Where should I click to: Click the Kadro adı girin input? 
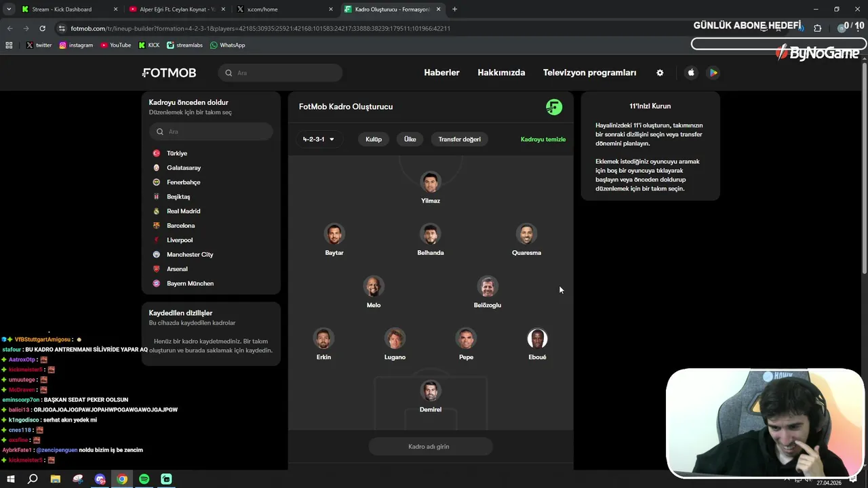[x=431, y=447]
